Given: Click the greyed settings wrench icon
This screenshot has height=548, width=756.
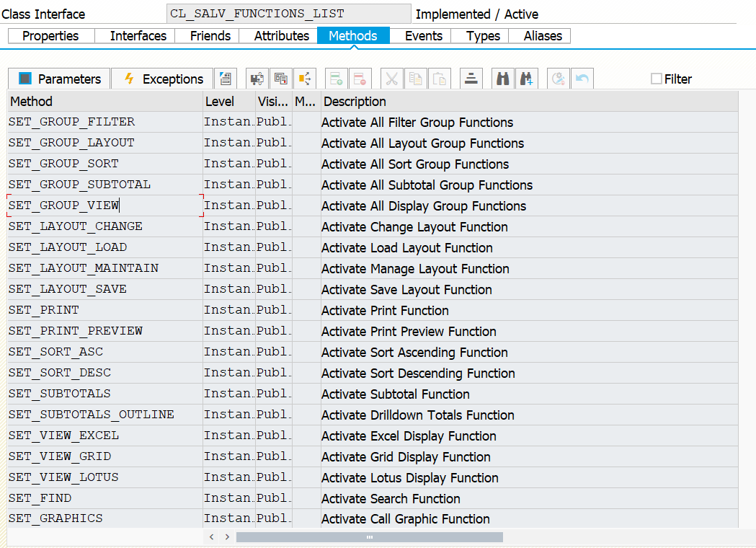Looking at the screenshot, I should coord(559,79).
